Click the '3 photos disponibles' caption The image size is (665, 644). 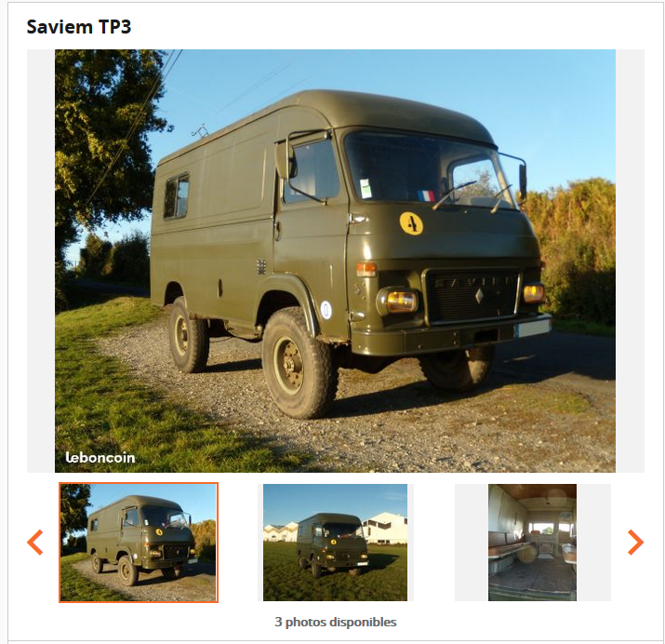[336, 622]
